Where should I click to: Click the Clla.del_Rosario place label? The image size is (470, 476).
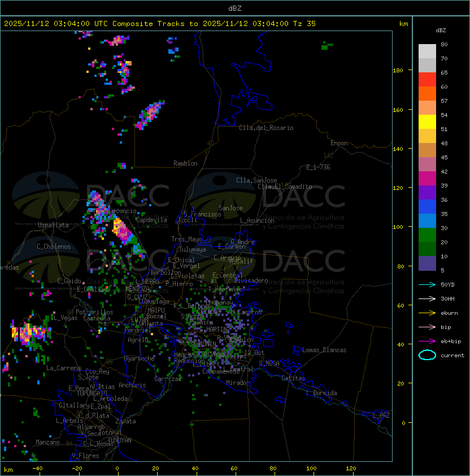266,128
